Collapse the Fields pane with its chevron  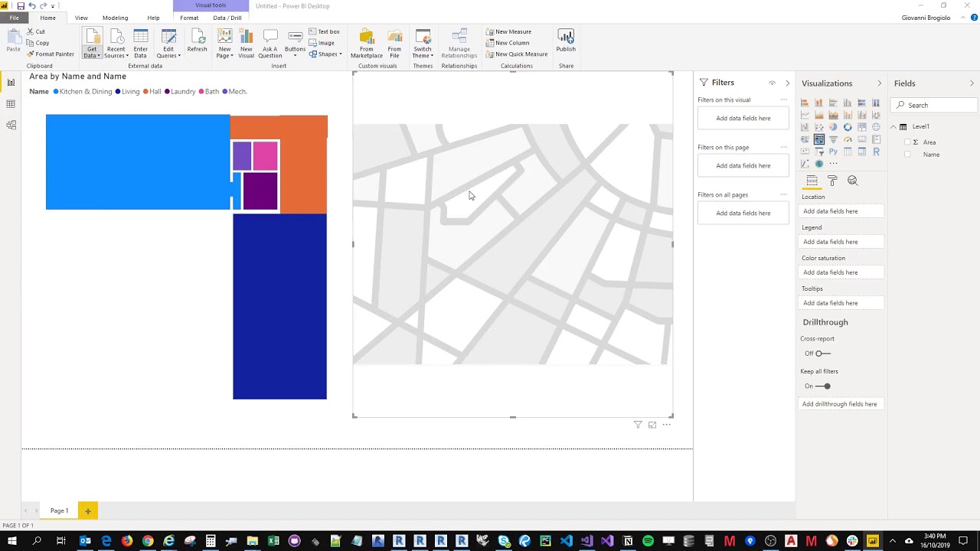(972, 83)
